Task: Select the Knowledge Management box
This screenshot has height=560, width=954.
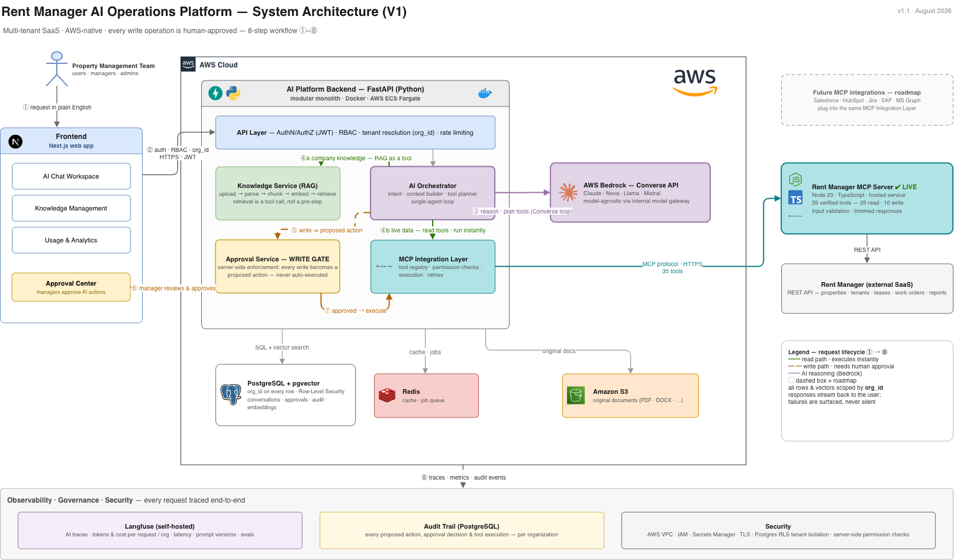Action: [x=71, y=208]
